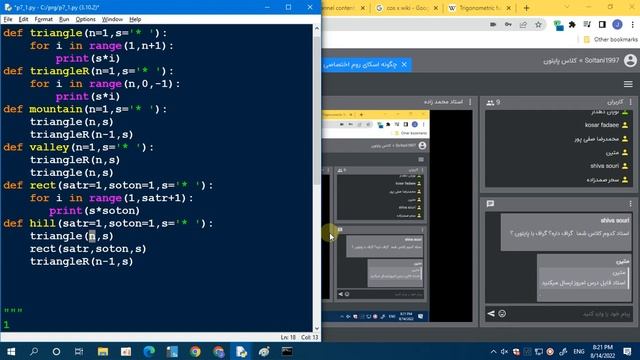Open the Chrome profile avatar

[617, 25]
